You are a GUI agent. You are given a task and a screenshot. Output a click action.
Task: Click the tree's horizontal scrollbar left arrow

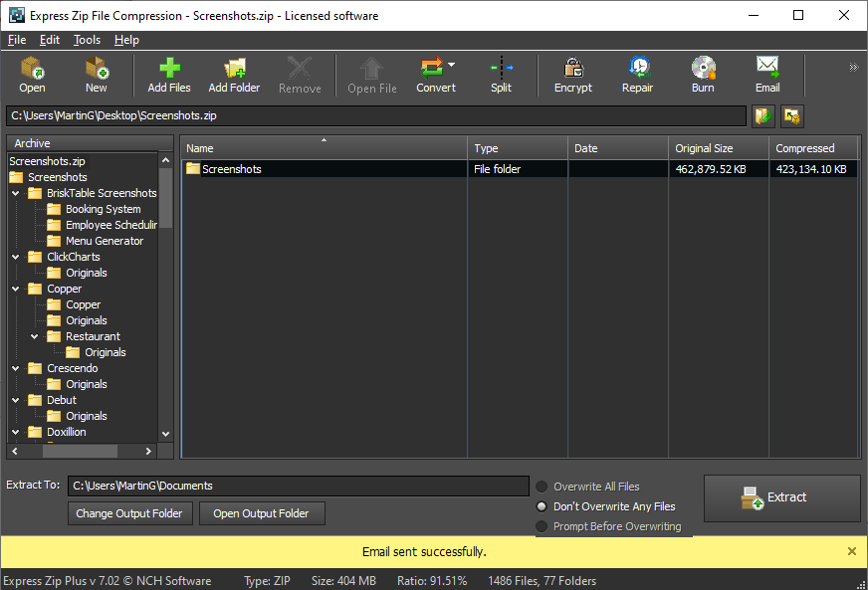15,451
